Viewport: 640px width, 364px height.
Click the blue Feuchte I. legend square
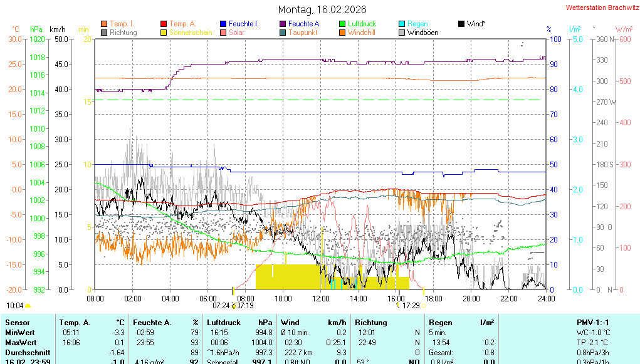pos(223,24)
